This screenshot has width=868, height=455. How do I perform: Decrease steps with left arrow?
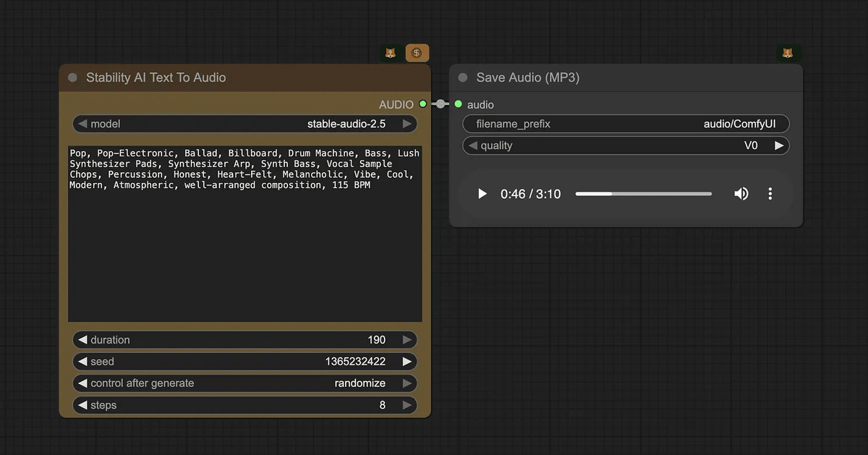(x=82, y=405)
